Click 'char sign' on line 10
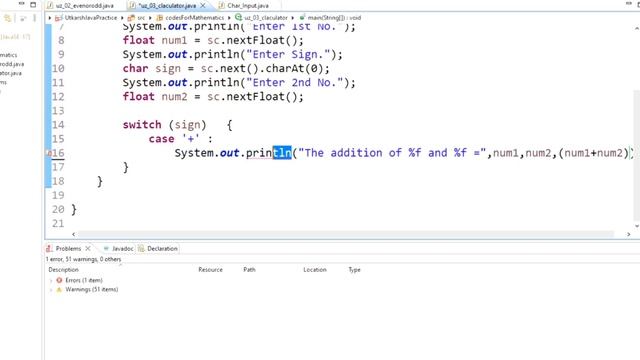Image resolution: width=640 pixels, height=360 pixels. point(151,69)
